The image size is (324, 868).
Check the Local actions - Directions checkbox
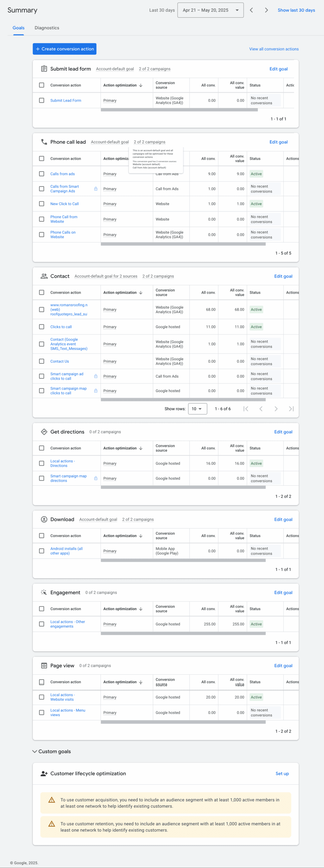click(x=42, y=463)
